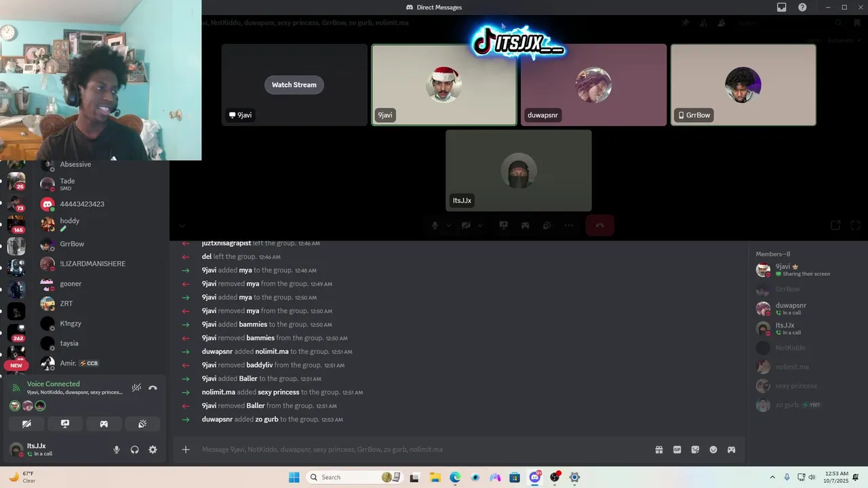
Task: Toggle noise suppression in the Voice Connected panel
Action: [136, 388]
